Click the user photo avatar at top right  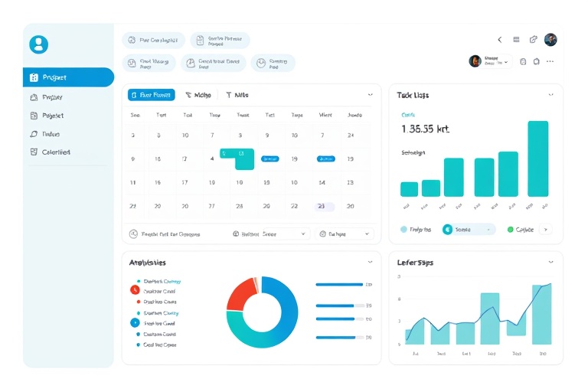pyautogui.click(x=550, y=40)
